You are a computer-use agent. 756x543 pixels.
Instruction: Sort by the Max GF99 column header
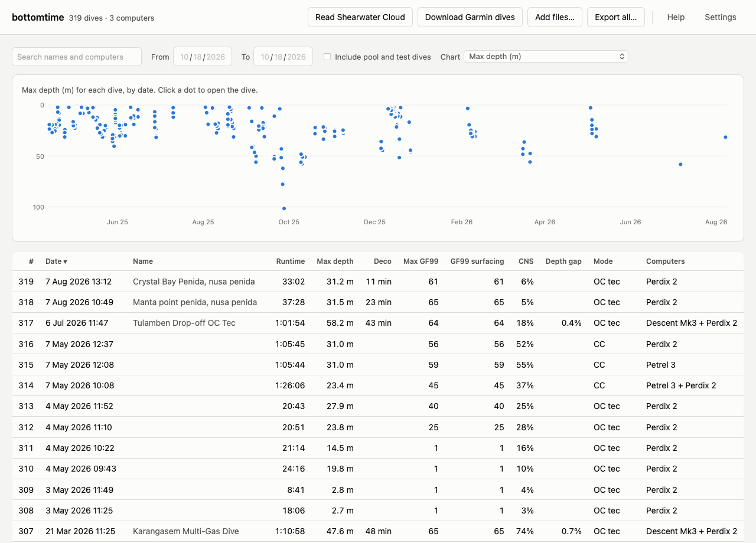tap(421, 261)
